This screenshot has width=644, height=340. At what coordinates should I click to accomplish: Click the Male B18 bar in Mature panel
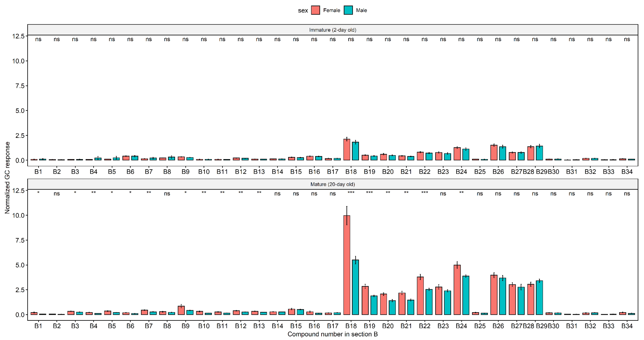point(355,287)
